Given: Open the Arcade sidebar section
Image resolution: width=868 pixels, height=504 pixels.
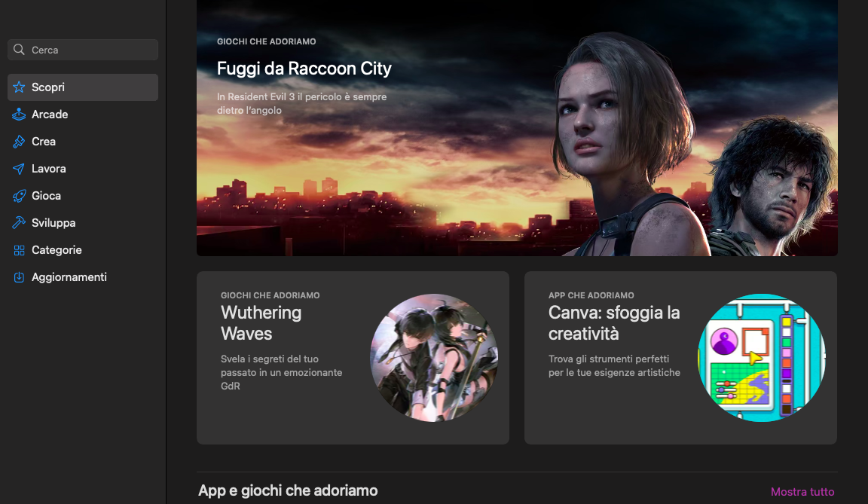Looking at the screenshot, I should pos(83,115).
